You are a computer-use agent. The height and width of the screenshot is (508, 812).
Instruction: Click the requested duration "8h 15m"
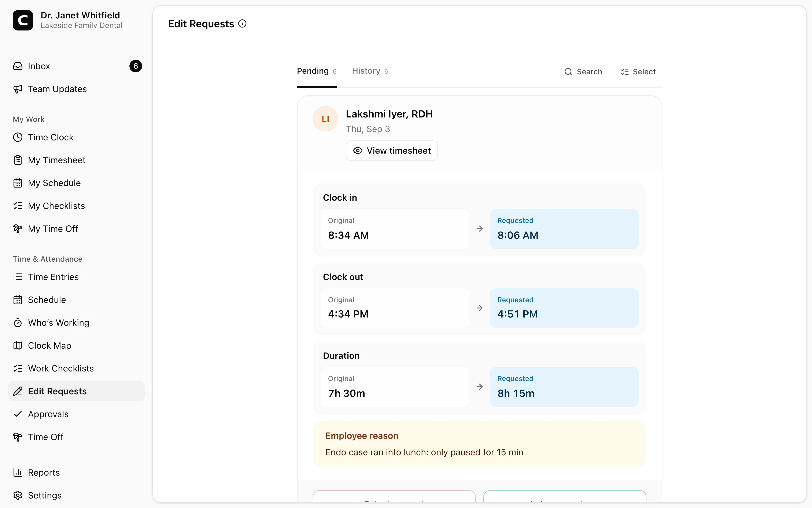click(x=516, y=393)
